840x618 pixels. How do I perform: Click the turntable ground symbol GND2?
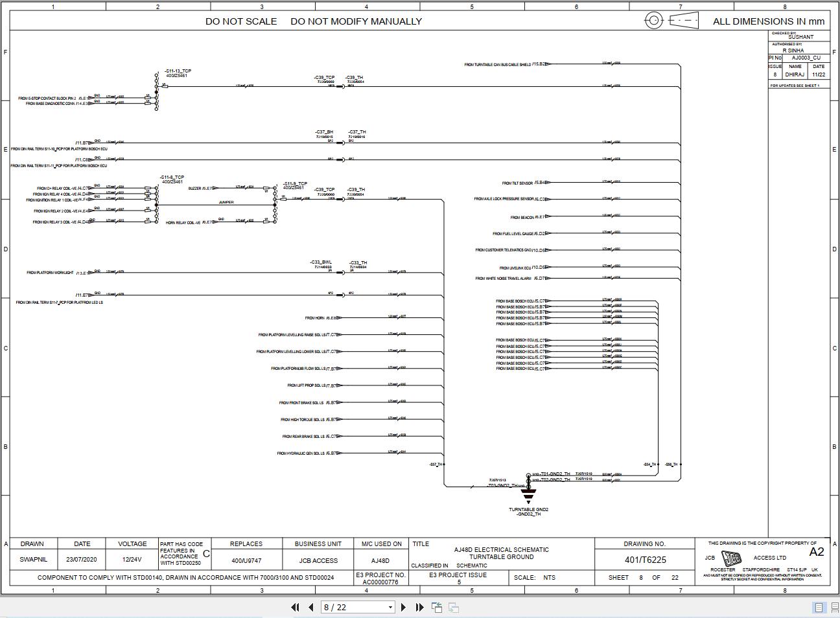528,498
